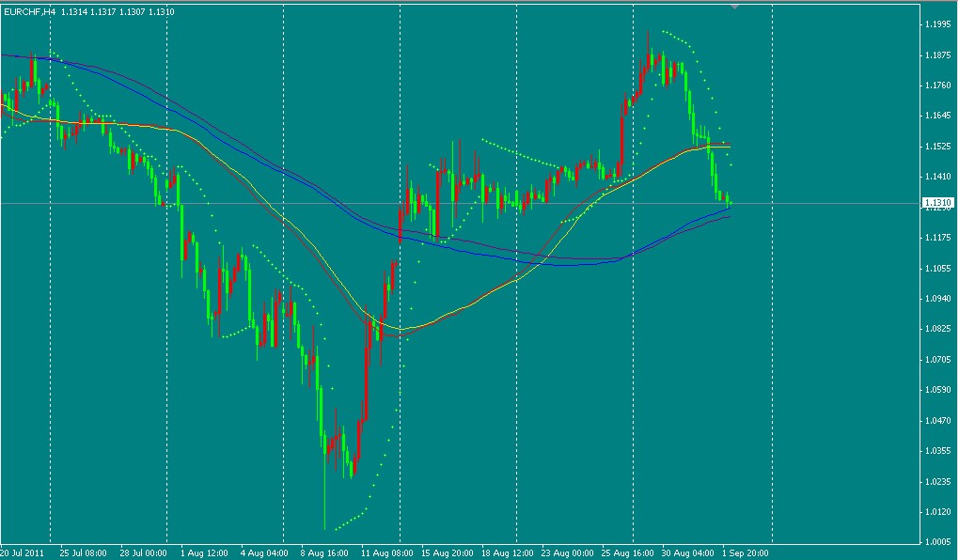The width and height of the screenshot is (959, 560).
Task: Click the 15 Aug 20:00 time label
Action: (446, 553)
